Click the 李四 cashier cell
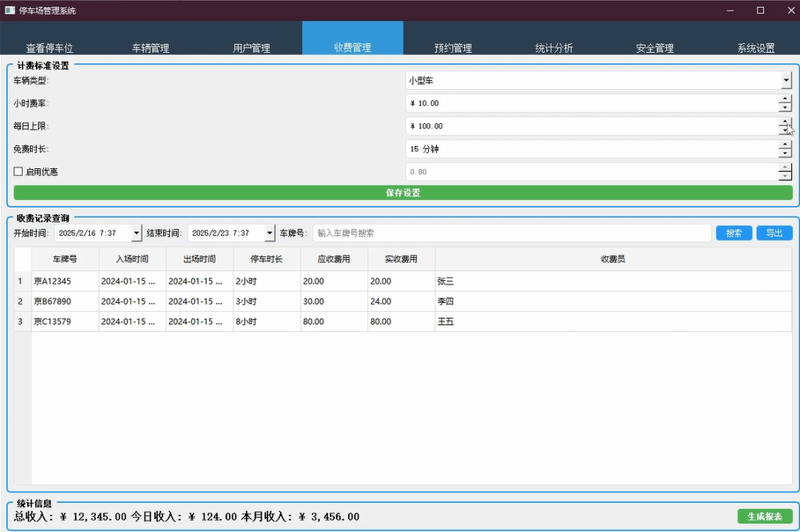Image resolution: width=800 pixels, height=532 pixels. pos(613,301)
